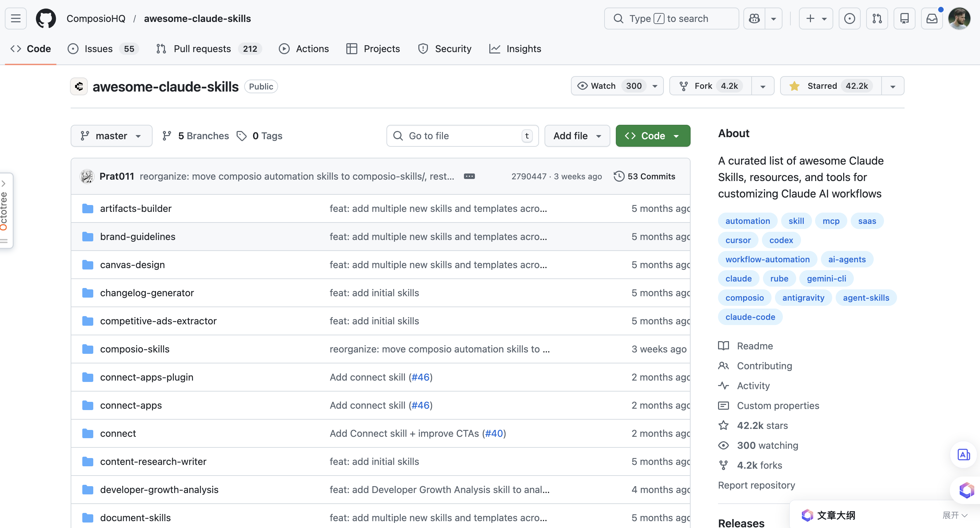
Task: Open the brand-guidelines folder
Action: (138, 237)
